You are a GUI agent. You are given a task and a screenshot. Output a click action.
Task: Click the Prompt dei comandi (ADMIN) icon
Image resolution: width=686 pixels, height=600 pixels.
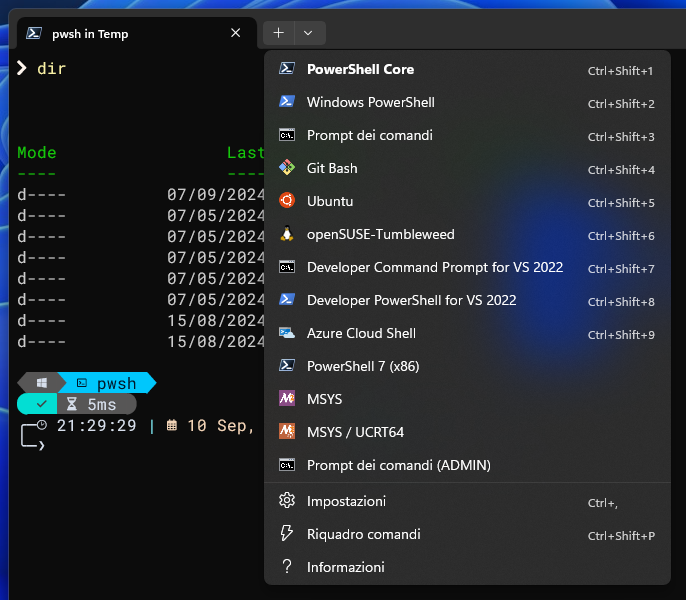click(x=287, y=464)
